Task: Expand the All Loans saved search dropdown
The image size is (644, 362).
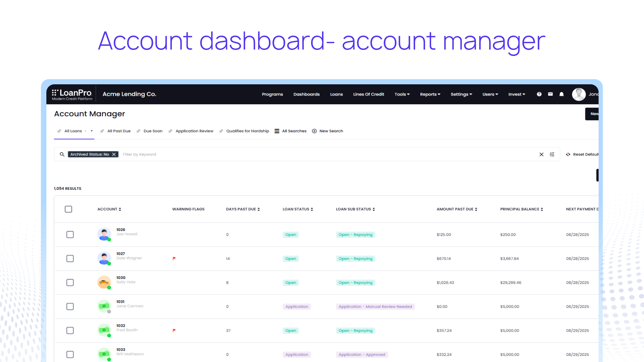Action: click(91, 131)
